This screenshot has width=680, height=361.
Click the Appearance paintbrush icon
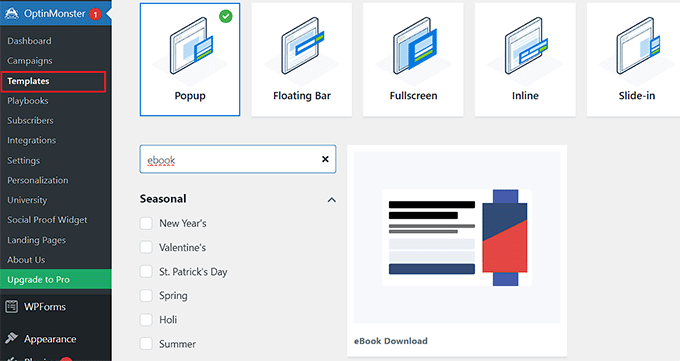point(12,338)
